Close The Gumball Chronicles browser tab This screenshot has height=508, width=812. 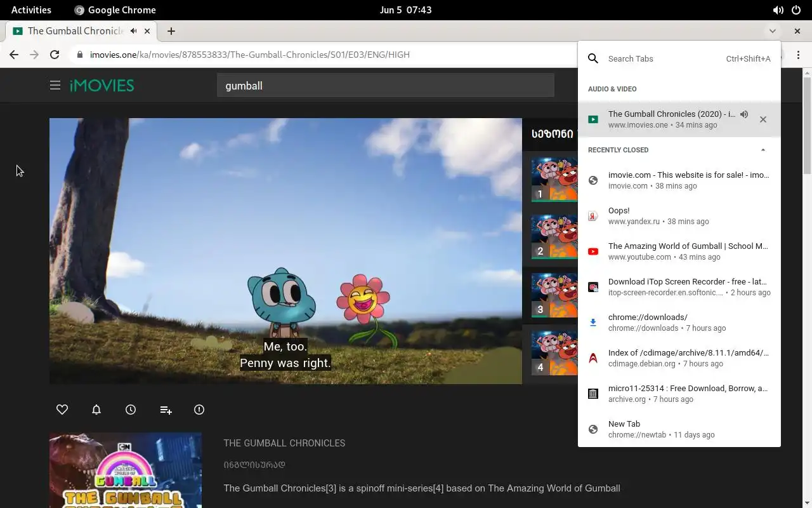tap(147, 30)
